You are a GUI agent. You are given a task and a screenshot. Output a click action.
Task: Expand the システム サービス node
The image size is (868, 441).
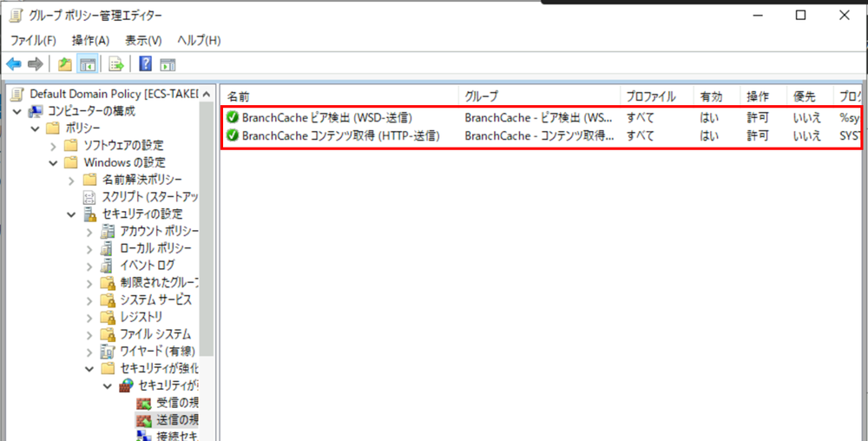click(89, 300)
